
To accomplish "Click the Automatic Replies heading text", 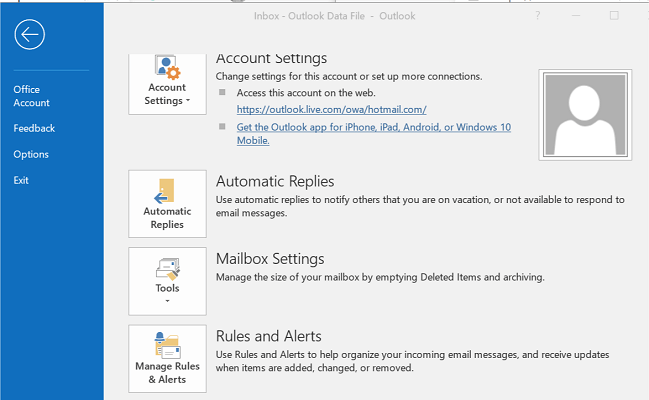I will 275,181.
